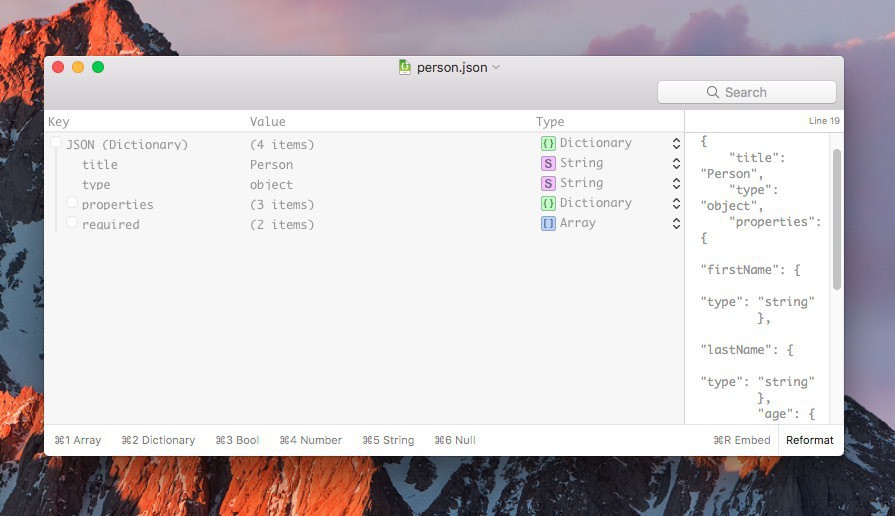
Task: Expand the required row disclosure circle
Action: [x=72, y=222]
